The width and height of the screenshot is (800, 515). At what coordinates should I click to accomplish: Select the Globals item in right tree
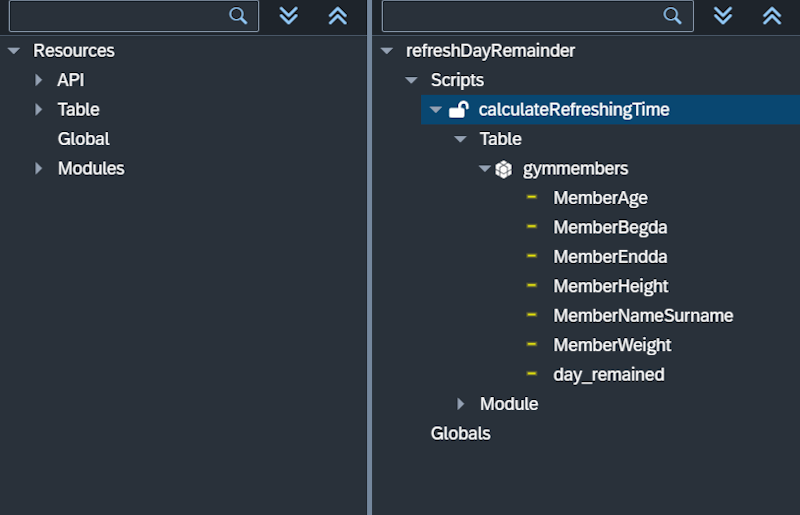point(461,433)
